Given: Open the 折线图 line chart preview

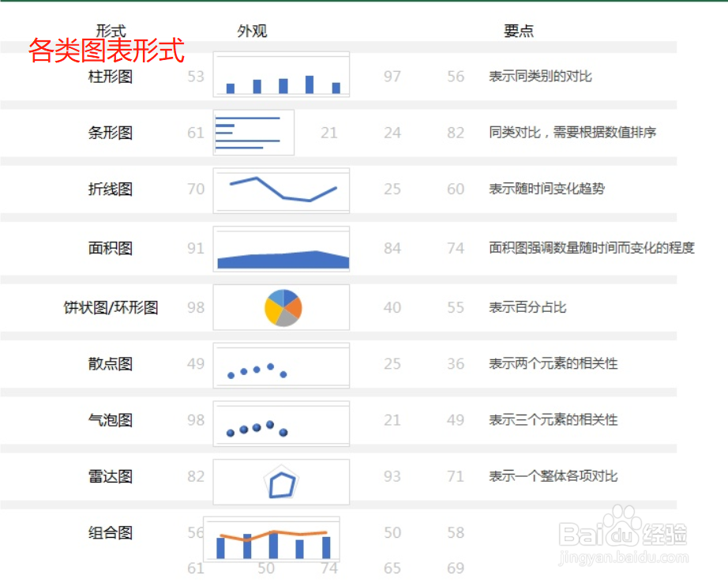Looking at the screenshot, I should [281, 190].
